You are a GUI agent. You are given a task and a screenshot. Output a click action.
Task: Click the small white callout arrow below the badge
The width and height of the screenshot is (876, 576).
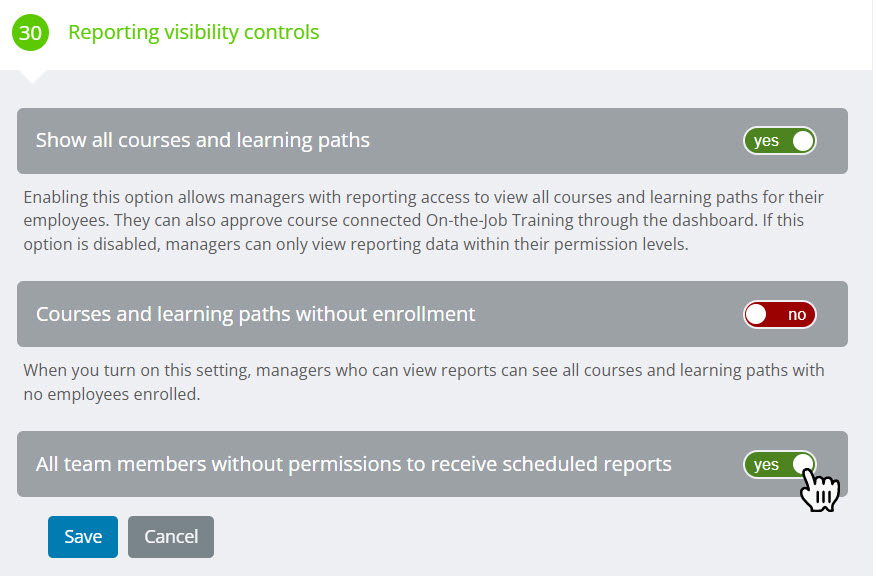[x=32, y=77]
